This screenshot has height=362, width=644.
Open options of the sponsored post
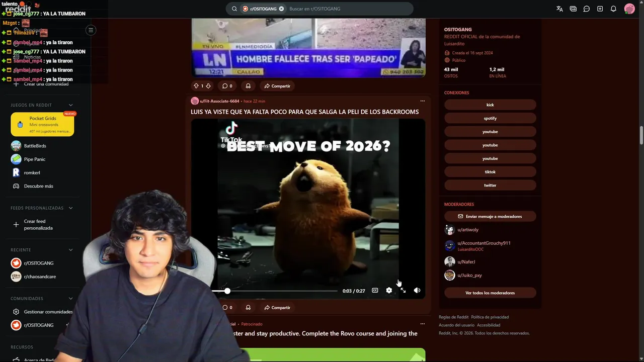[423, 324]
